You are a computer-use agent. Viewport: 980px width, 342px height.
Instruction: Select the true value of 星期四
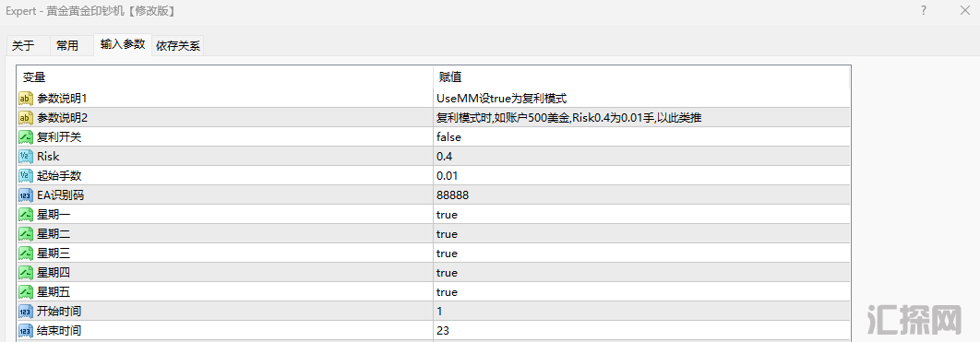pyautogui.click(x=641, y=273)
